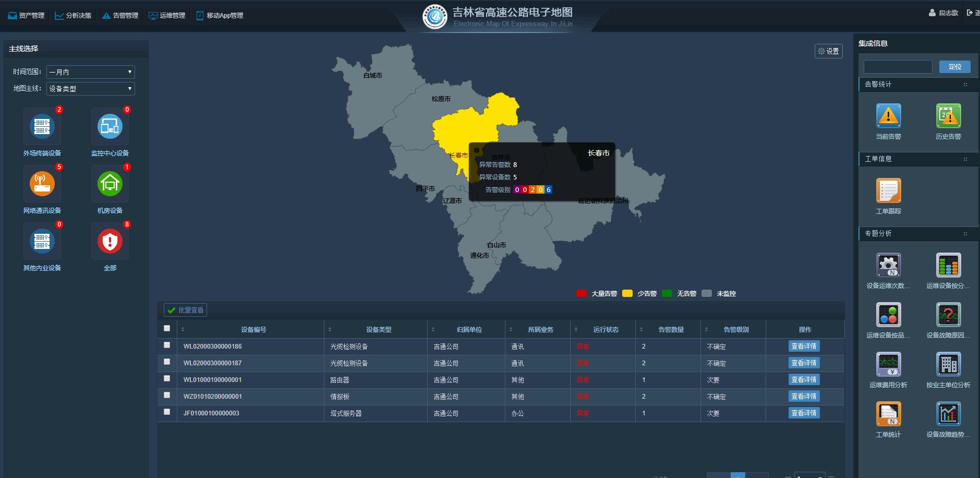Check the checkbox for JF01000100000003
This screenshot has width=980, height=478.
click(167, 412)
